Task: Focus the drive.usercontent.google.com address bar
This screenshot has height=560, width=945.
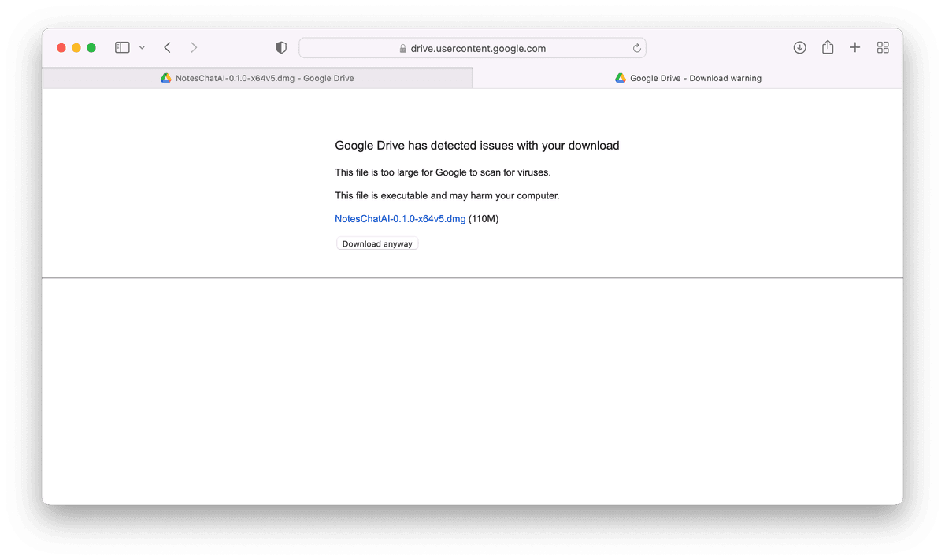Action: point(472,48)
